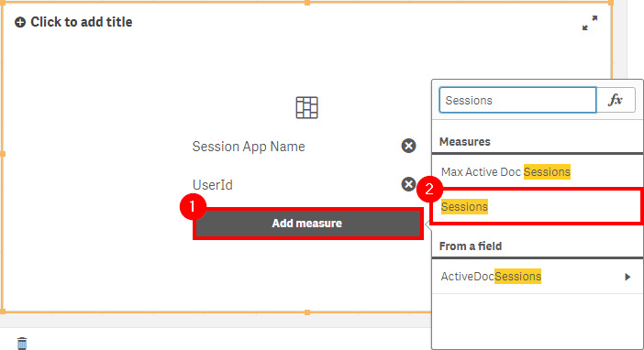Choose the ActiveDocSessions field entry
The width and height of the screenshot is (644, 350).
[538, 277]
